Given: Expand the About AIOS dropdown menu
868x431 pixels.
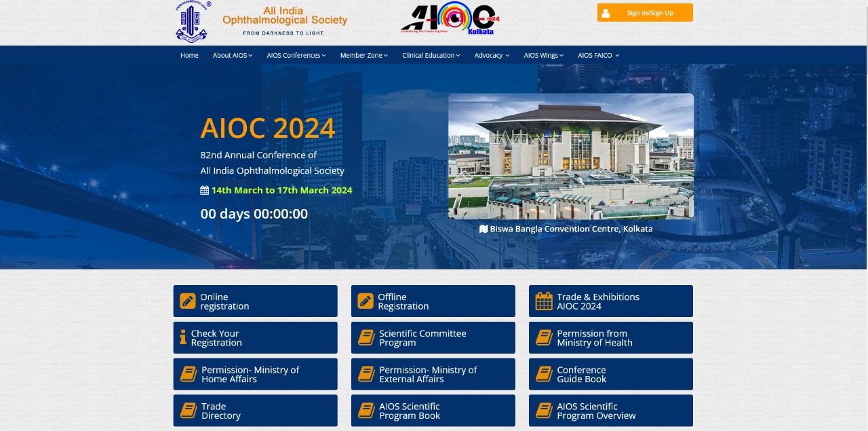Looking at the screenshot, I should (233, 56).
